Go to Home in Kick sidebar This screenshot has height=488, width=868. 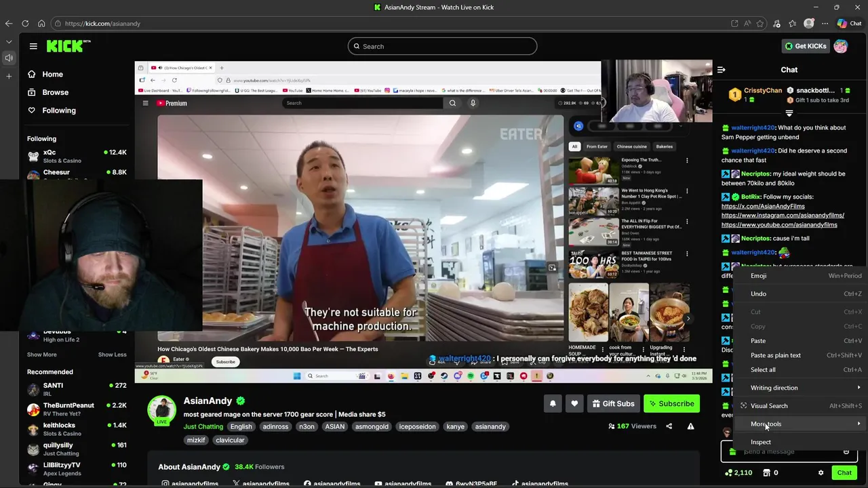tap(45, 74)
